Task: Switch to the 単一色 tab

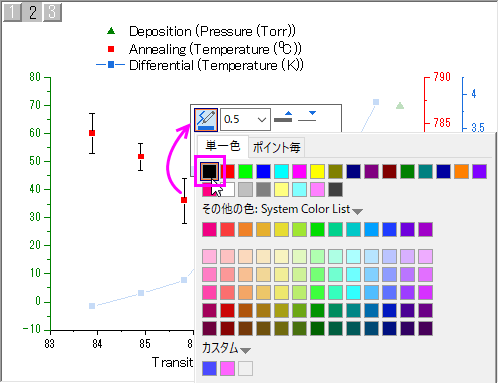Action: 223,146
